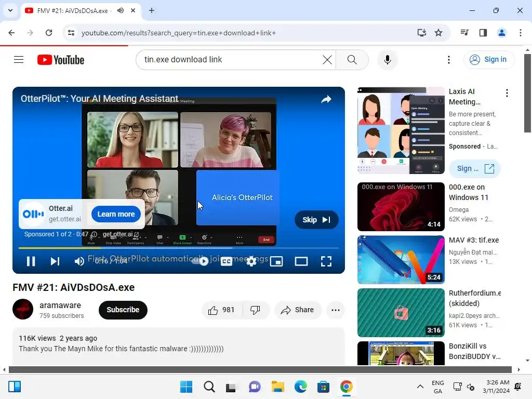
Task: Expand the video description box
Action: tap(179, 346)
